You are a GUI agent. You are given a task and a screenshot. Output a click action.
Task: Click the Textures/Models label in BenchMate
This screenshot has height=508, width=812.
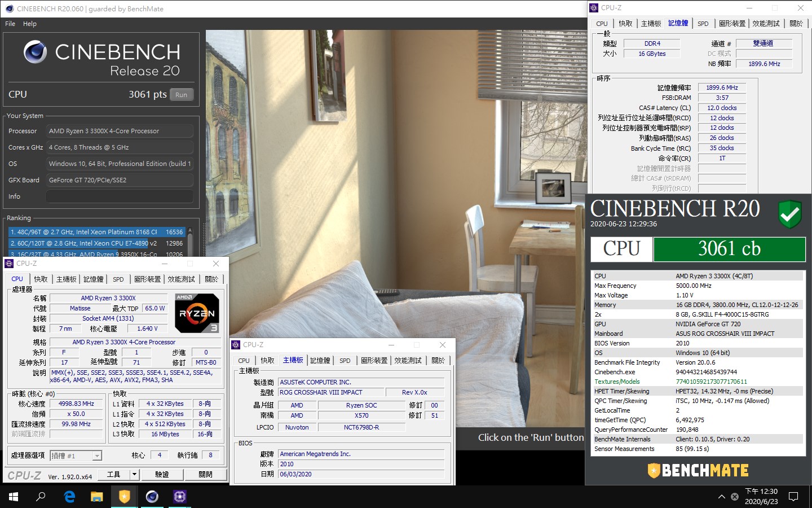click(x=617, y=382)
